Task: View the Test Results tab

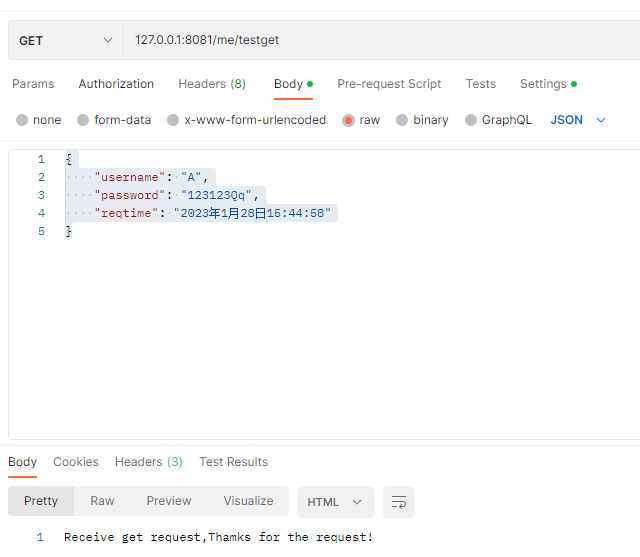Action: [x=233, y=462]
